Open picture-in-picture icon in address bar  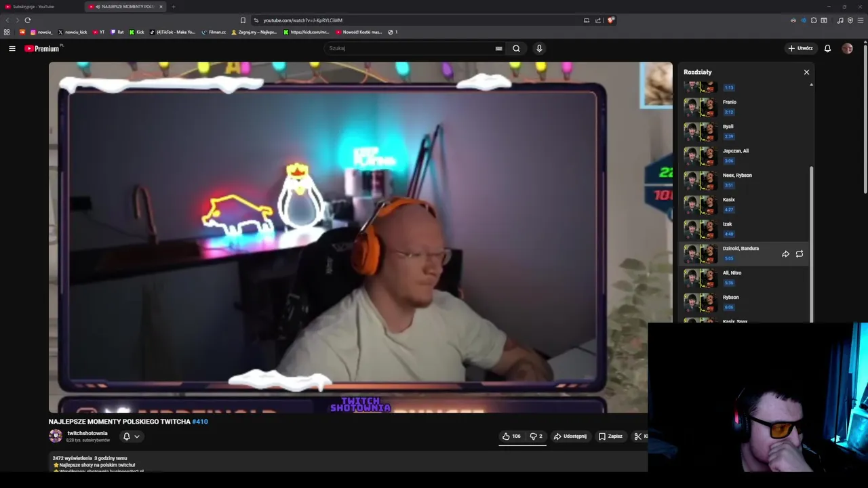tap(587, 20)
